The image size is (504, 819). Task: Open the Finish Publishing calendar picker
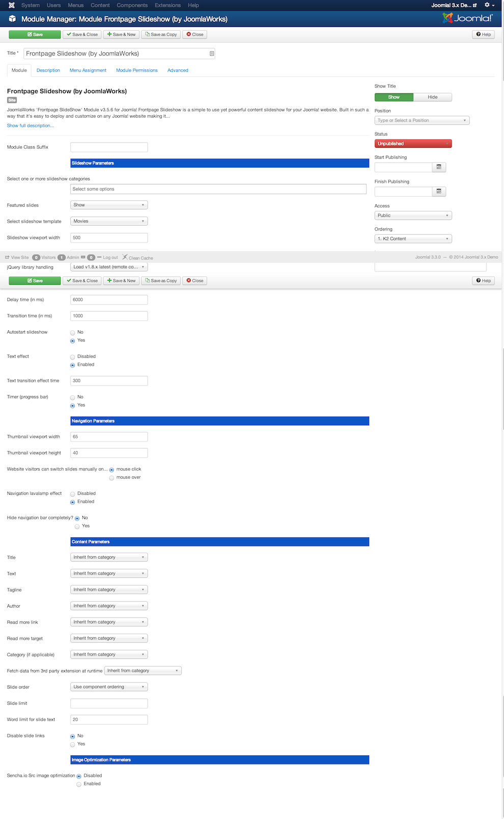coord(439,192)
